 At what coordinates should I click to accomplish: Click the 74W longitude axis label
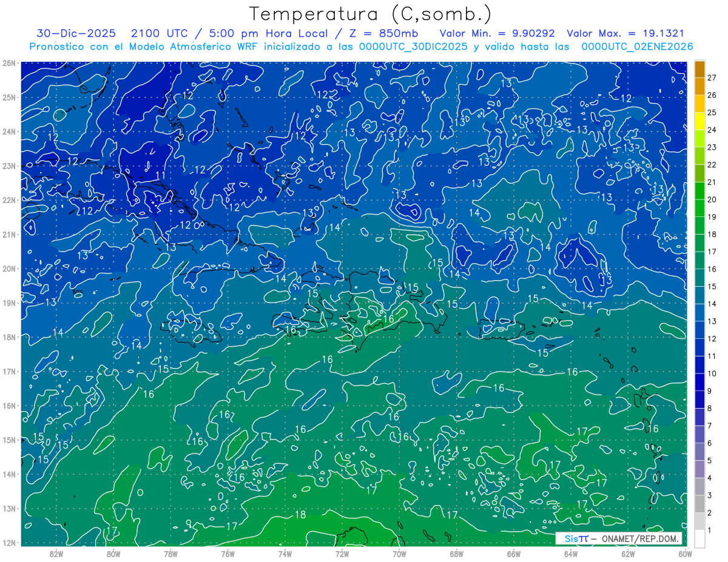(x=285, y=554)
